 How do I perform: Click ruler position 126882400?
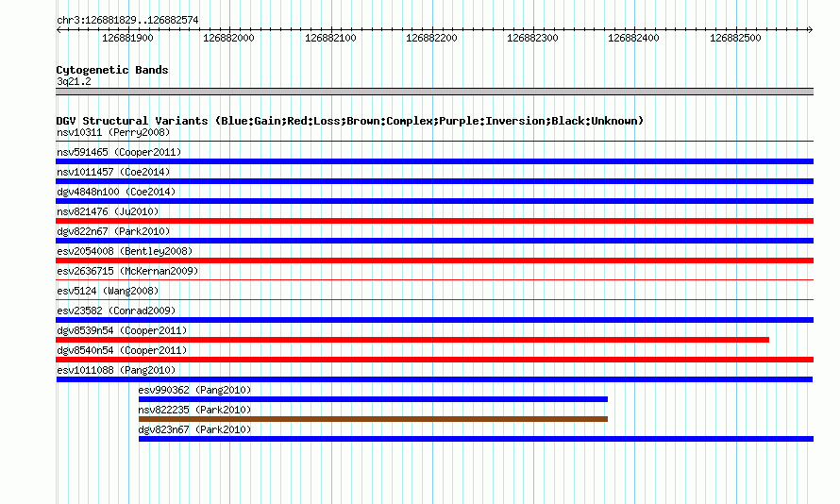click(x=633, y=38)
